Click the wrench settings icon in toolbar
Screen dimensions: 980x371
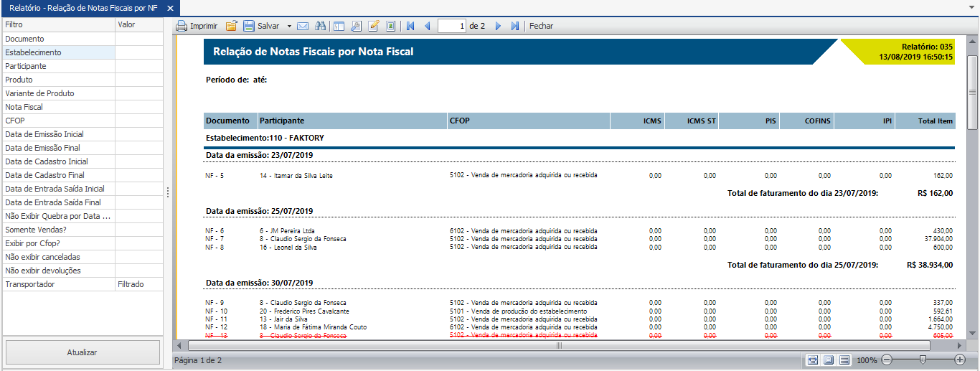click(x=356, y=26)
